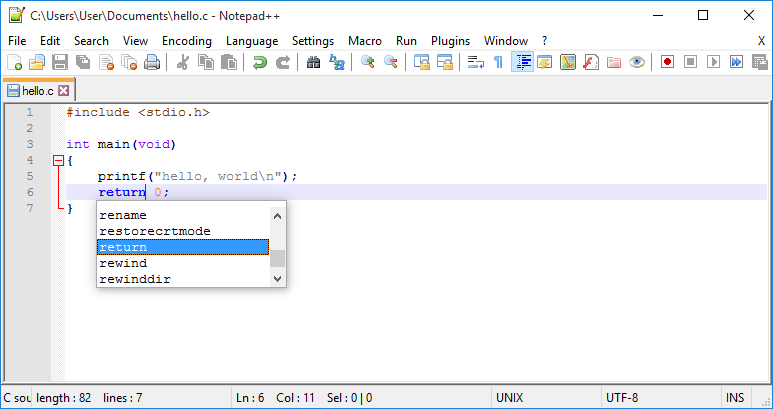Screen dimensions: 773x409
Task: Toggle the indent guide button
Action: [x=523, y=62]
